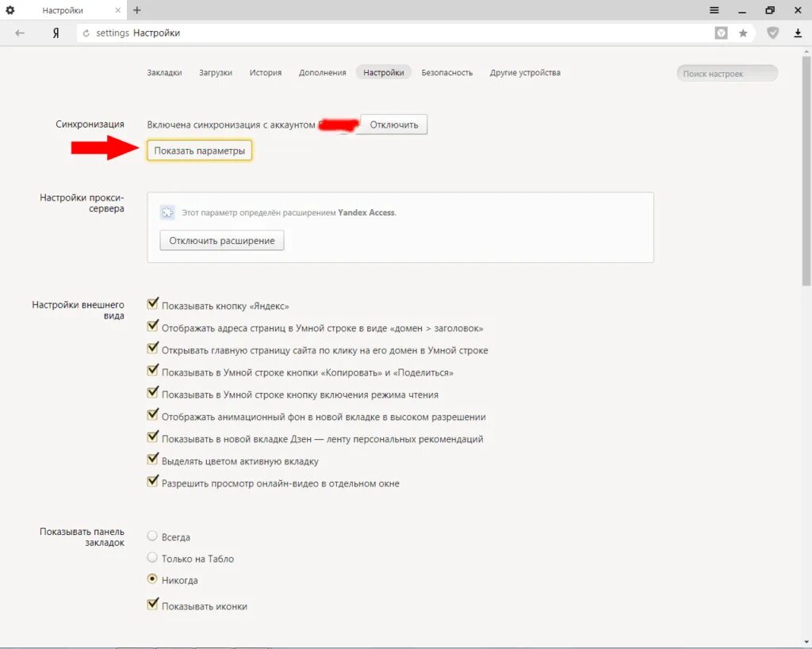Click the extension puzzle icon in proxy box
Screen dimensions: 812x649
coord(167,212)
